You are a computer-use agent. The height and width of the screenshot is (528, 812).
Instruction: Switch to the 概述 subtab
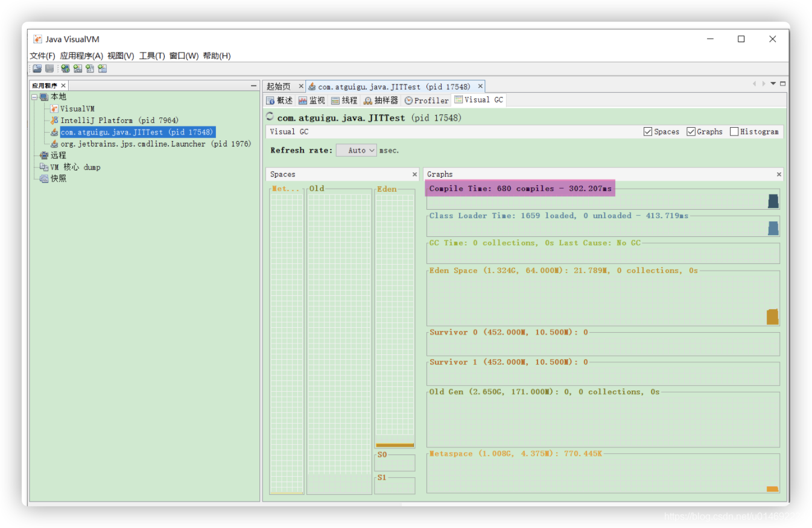279,101
